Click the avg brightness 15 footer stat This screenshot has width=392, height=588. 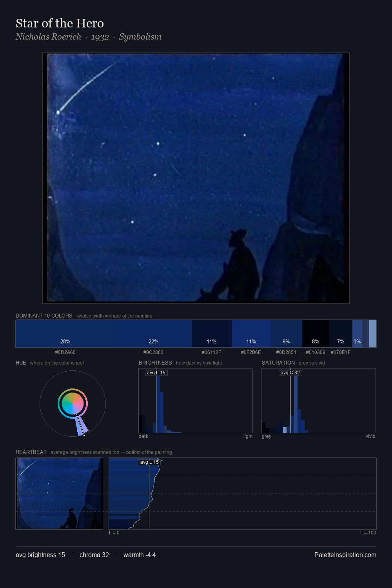pos(40,555)
